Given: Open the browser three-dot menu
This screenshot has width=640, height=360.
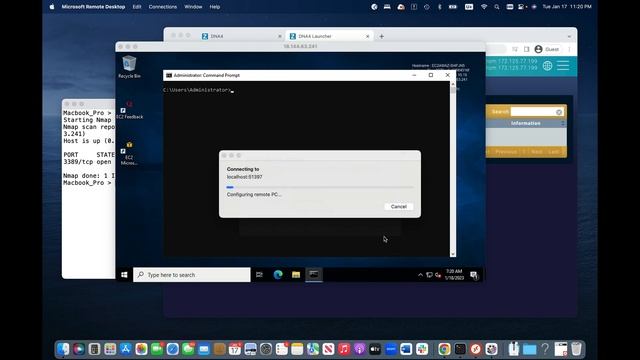Looking at the screenshot, I should [569, 49].
